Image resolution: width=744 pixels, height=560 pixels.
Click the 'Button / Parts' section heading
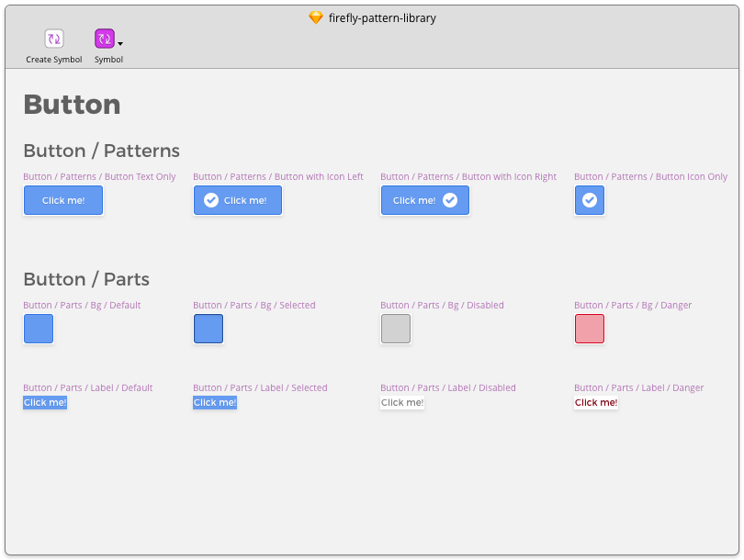[x=86, y=279]
